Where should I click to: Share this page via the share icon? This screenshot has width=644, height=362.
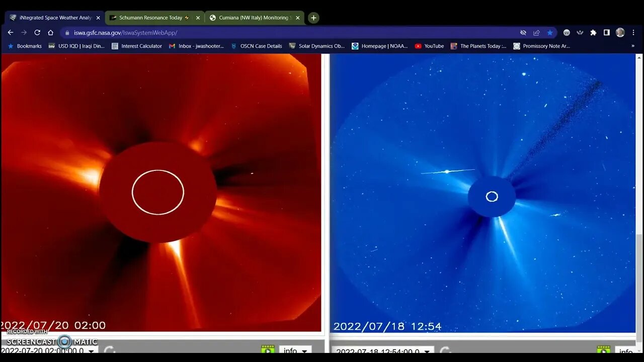tap(536, 33)
